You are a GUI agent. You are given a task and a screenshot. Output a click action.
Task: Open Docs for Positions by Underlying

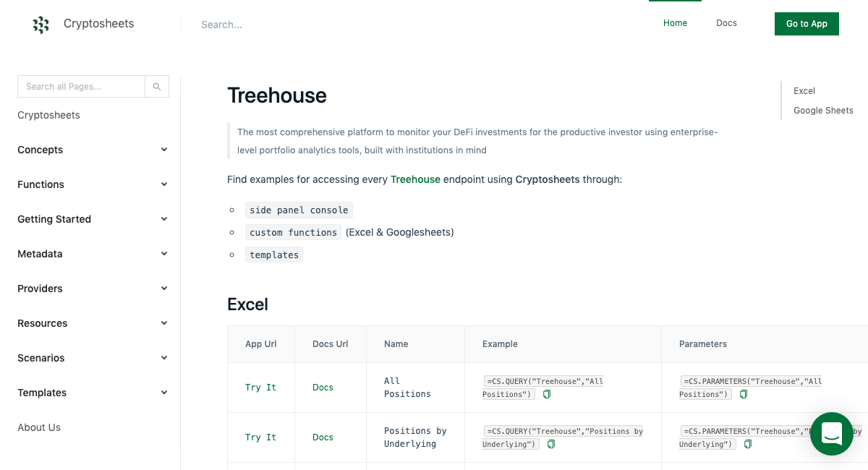coord(323,437)
